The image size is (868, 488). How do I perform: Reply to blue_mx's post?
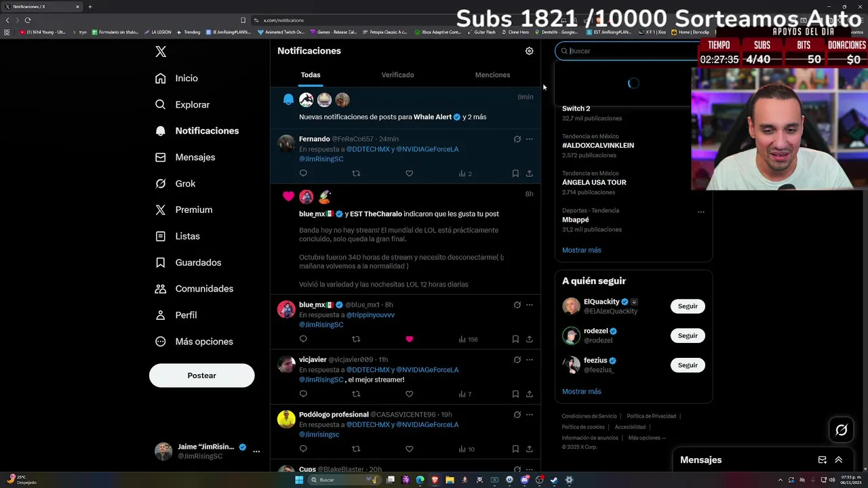tap(303, 339)
